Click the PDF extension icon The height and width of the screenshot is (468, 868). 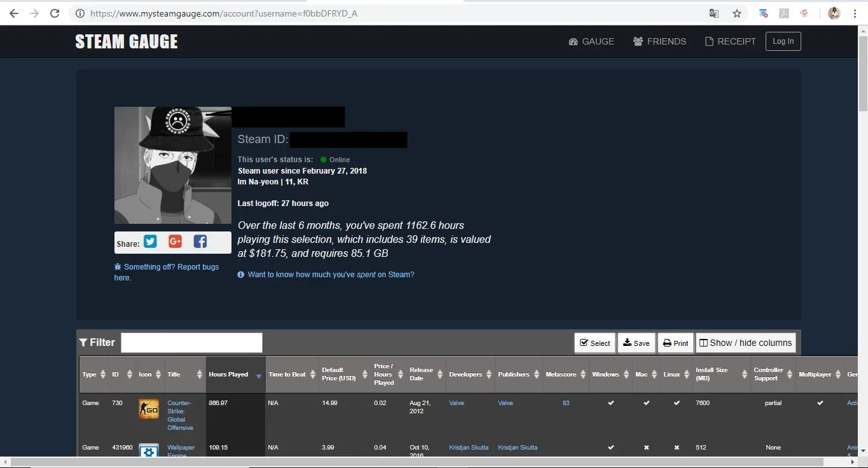(784, 13)
